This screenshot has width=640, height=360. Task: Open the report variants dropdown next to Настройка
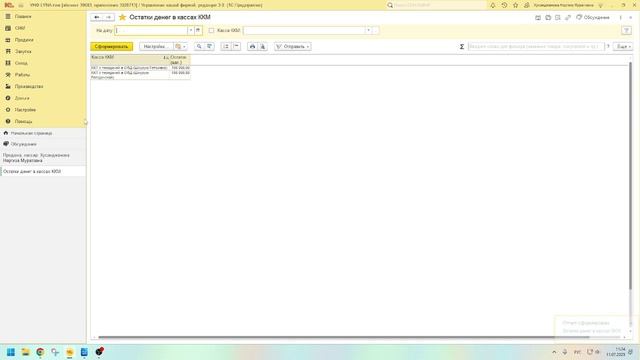point(180,47)
